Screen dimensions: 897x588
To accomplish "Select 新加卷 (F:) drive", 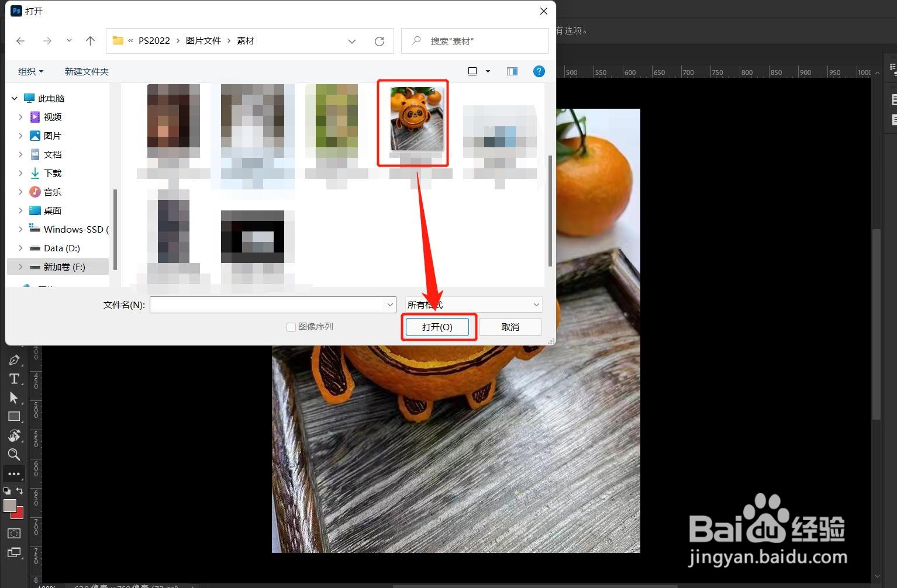I will (57, 267).
